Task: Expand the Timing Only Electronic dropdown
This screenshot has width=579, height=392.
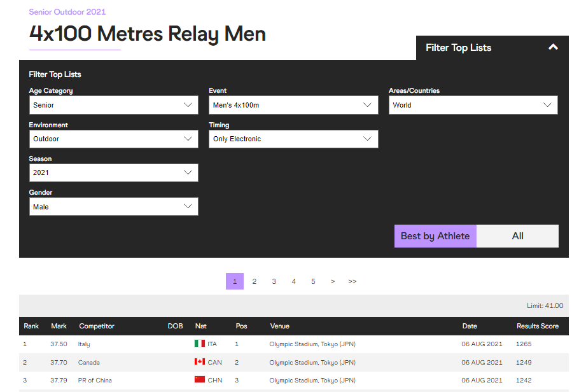Action: [x=293, y=139]
